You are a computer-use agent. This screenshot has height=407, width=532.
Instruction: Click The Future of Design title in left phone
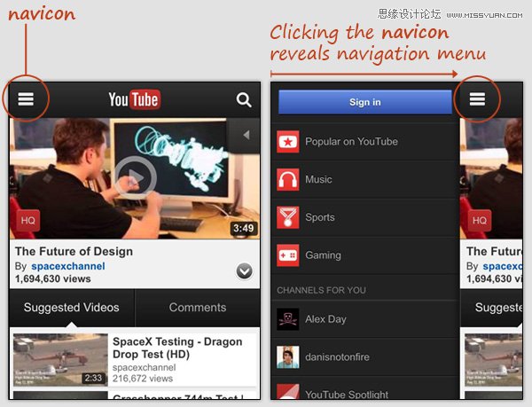(74, 251)
